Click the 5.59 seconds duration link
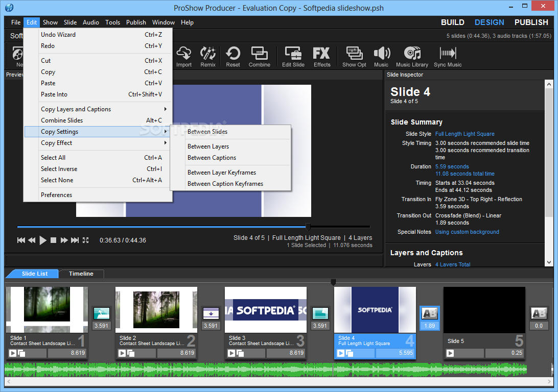The image size is (558, 392). (452, 167)
